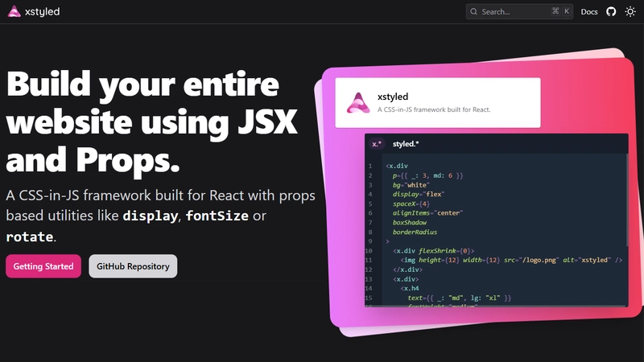Click the Getting Started button
The width and height of the screenshot is (644, 362).
click(x=43, y=266)
